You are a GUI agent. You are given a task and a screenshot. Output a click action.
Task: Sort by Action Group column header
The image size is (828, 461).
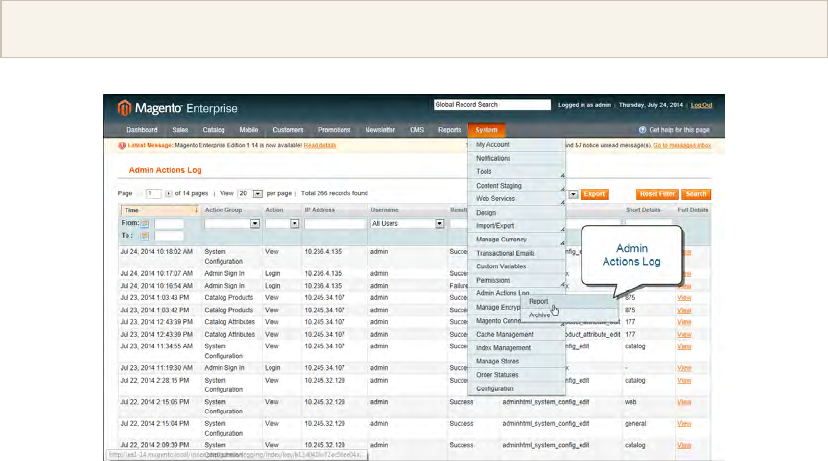point(223,210)
